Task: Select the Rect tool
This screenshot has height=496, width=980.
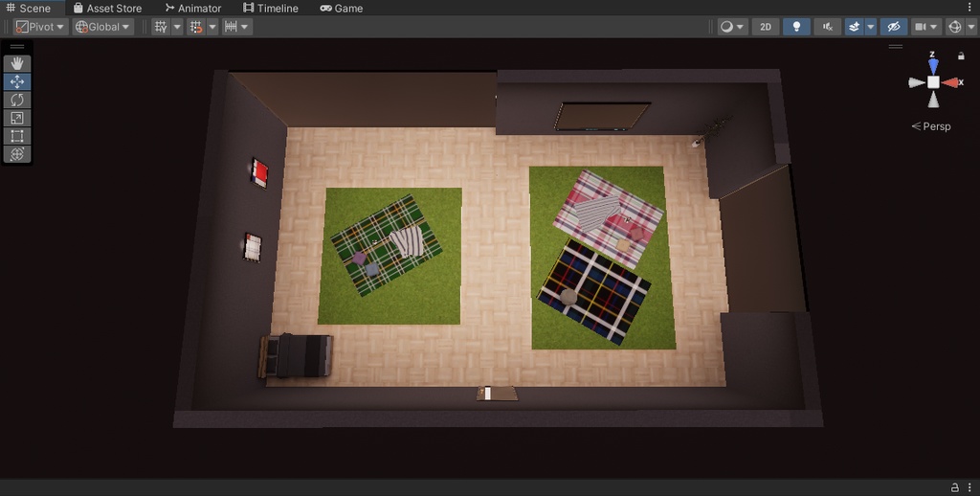Action: (17, 136)
